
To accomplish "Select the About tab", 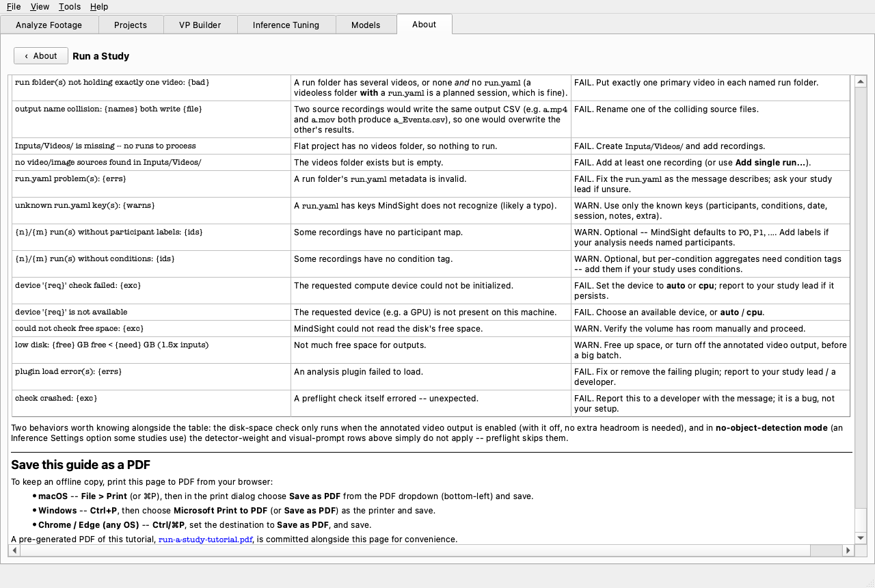I will tap(425, 24).
